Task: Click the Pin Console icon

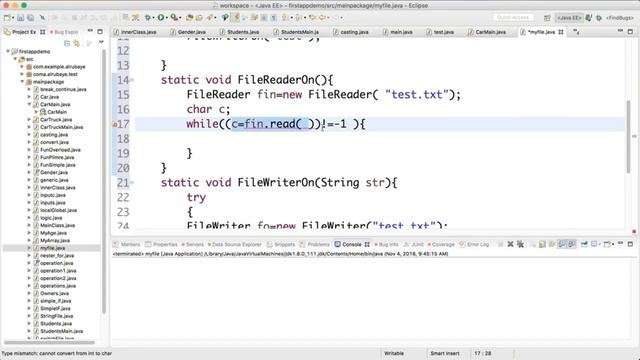Action: [x=584, y=244]
